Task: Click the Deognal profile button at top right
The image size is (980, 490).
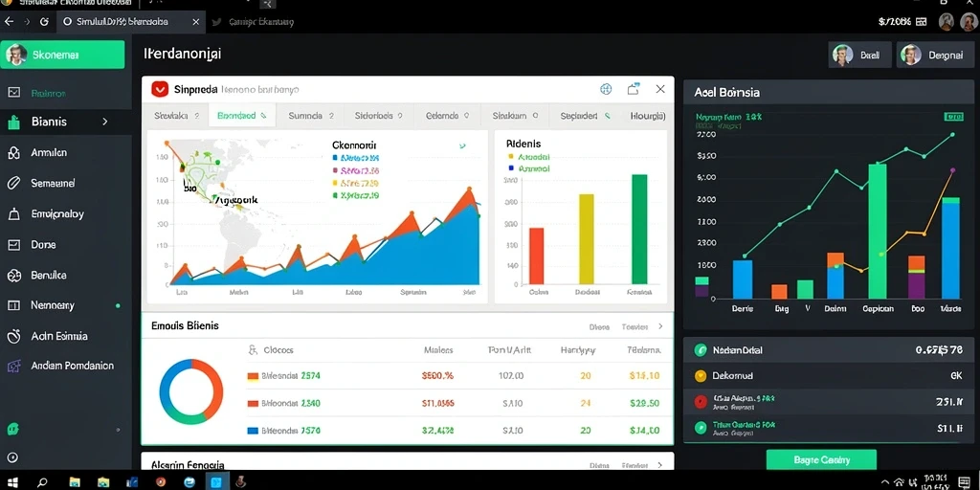Action: coord(935,55)
